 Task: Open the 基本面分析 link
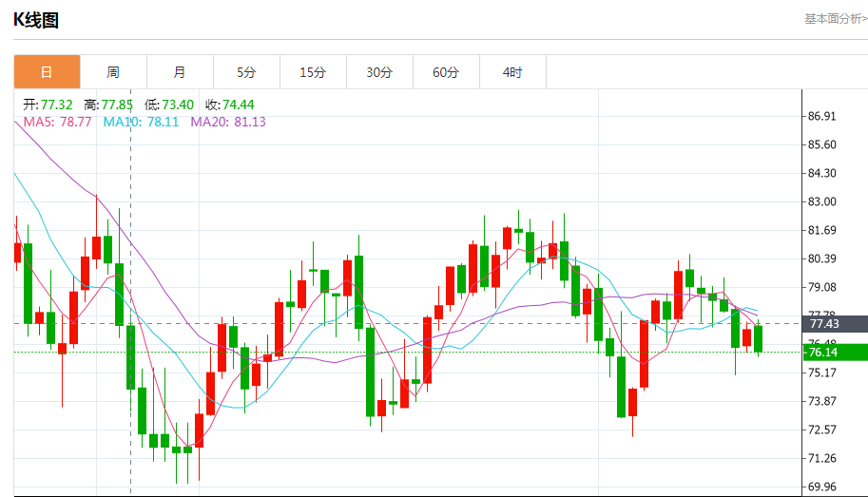pos(835,18)
